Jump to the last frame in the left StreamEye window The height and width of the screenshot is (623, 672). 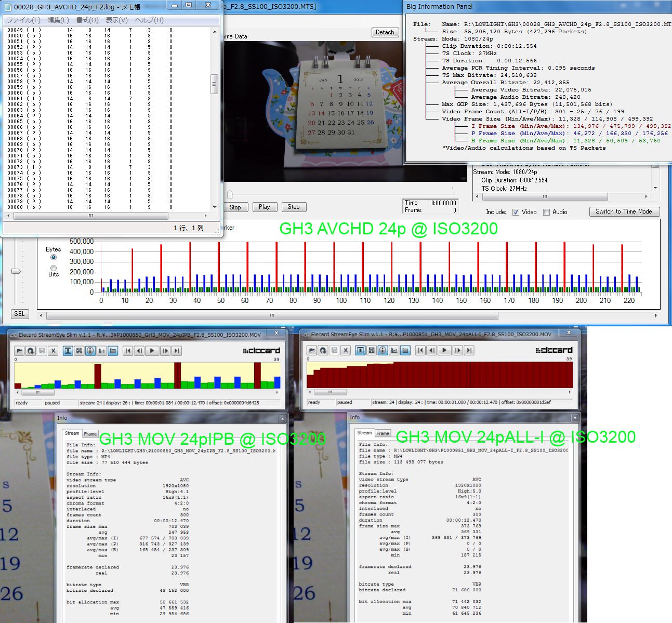(177, 351)
